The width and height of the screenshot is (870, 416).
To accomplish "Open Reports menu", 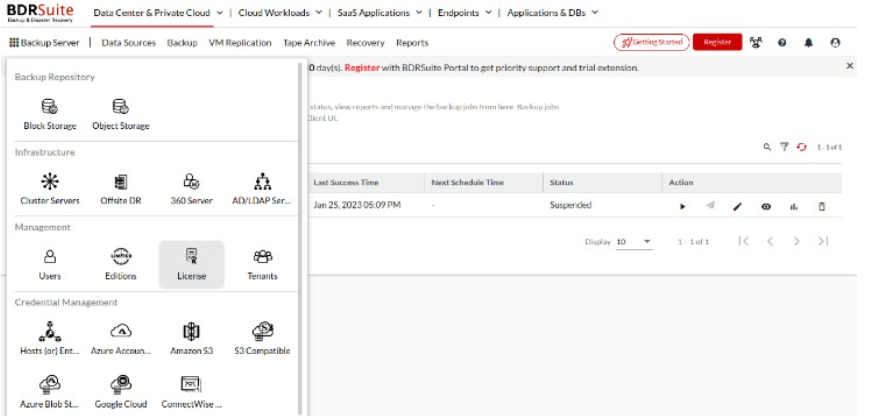I will tap(412, 43).
